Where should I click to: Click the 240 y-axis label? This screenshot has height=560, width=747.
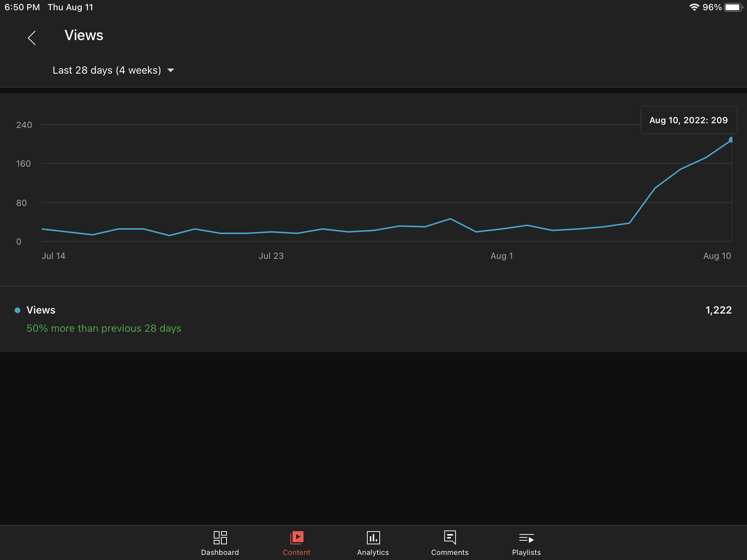click(24, 125)
